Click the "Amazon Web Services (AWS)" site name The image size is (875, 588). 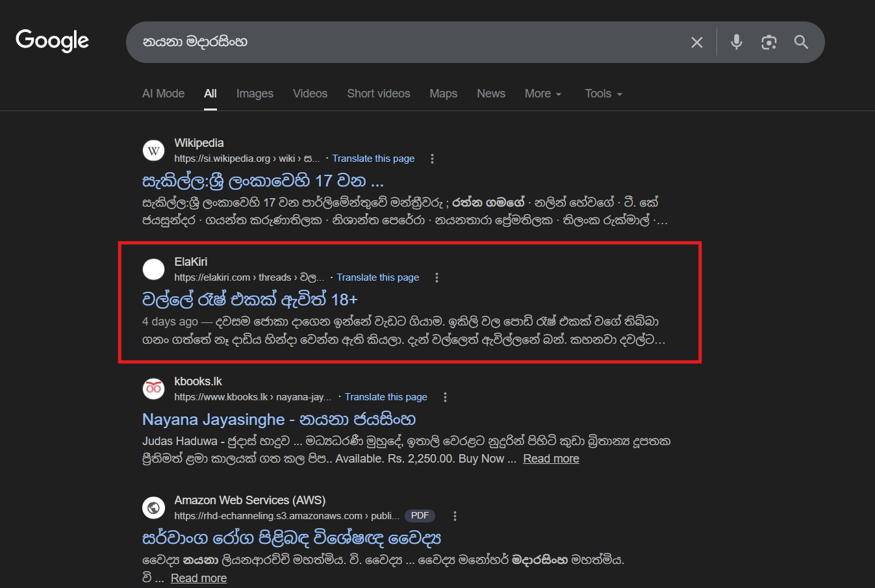[250, 500]
